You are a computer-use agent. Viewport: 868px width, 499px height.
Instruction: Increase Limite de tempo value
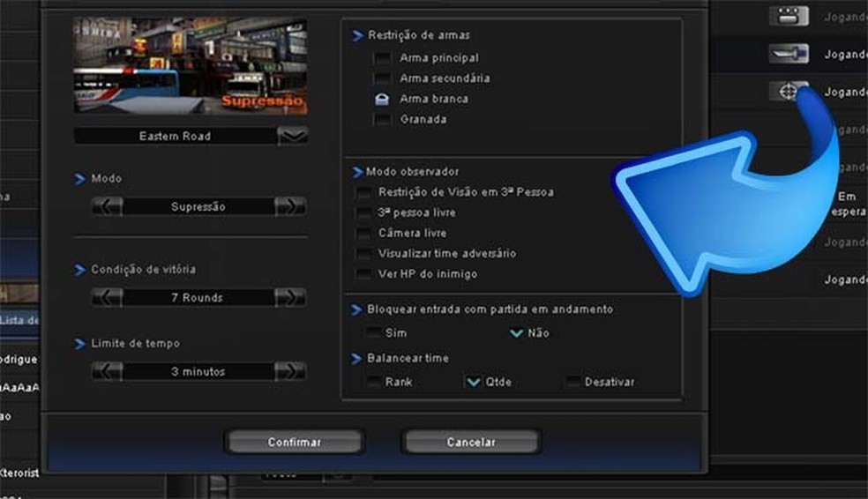[x=290, y=371]
